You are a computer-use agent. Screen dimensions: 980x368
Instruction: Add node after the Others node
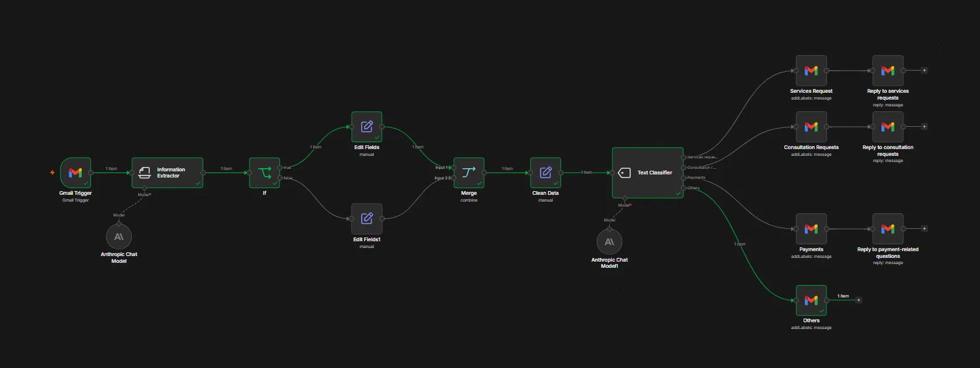(x=859, y=300)
